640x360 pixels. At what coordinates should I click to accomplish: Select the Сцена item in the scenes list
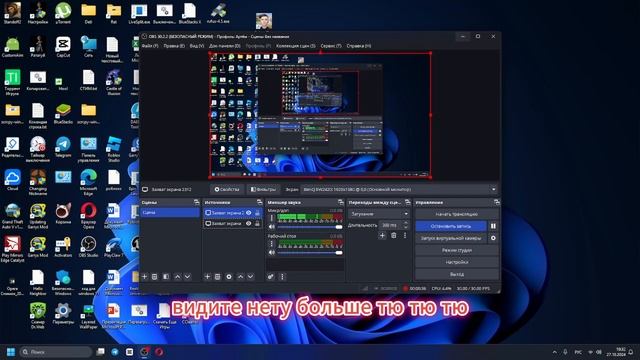point(170,213)
